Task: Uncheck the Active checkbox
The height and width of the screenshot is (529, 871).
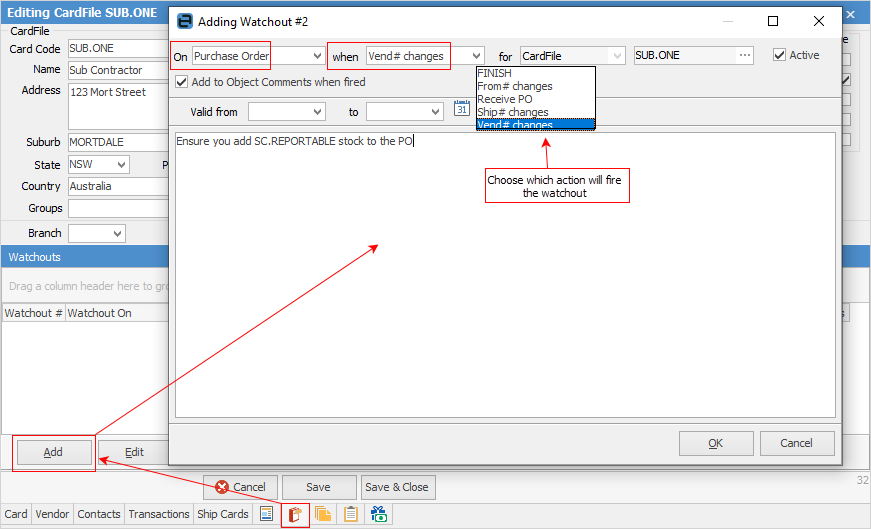Action: [779, 55]
